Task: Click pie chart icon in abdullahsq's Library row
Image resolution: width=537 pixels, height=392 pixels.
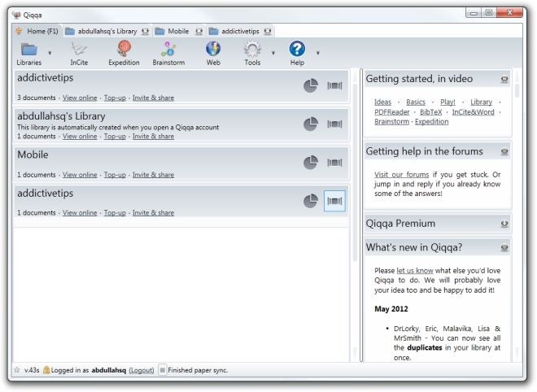Action: pyautogui.click(x=311, y=124)
